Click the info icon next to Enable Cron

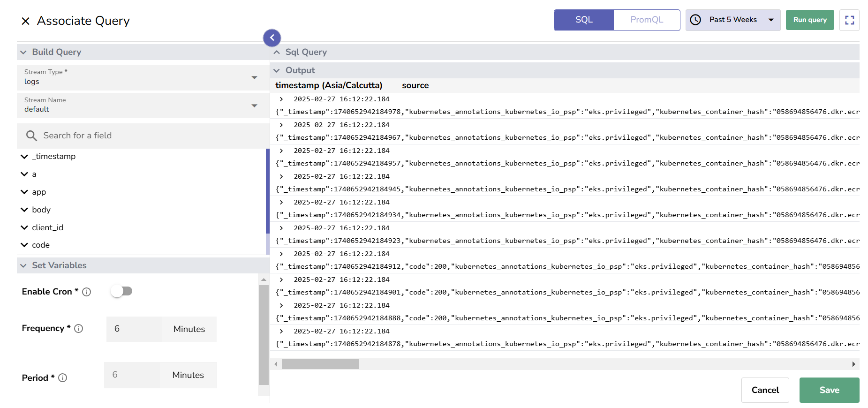pyautogui.click(x=87, y=292)
